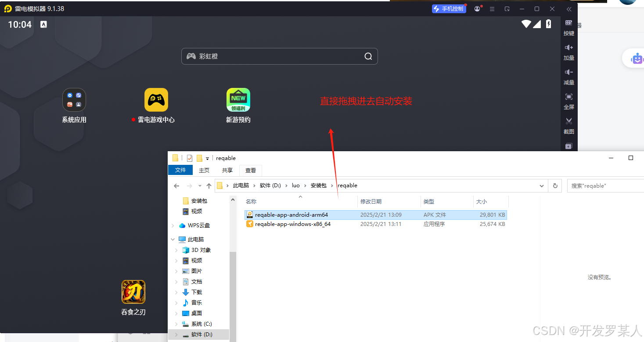This screenshot has height=342, width=644.
Task: Click the 手机控制 button in emulator title bar
Action: tap(449, 9)
